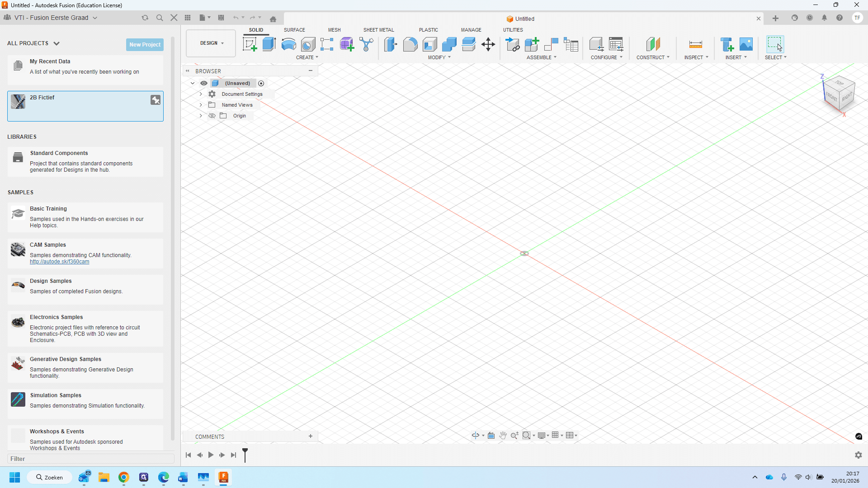Switch to the SHEET METAL tab
This screenshot has width=868, height=488.
(x=379, y=30)
